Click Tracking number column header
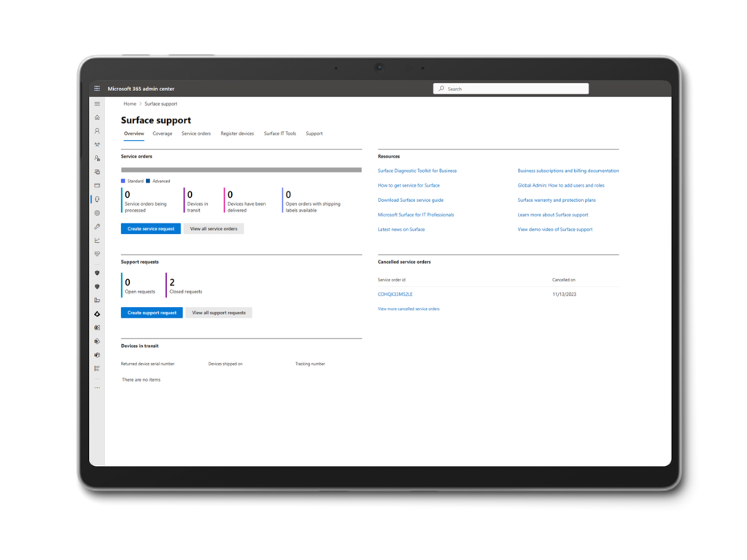The image size is (747, 560). click(x=310, y=364)
